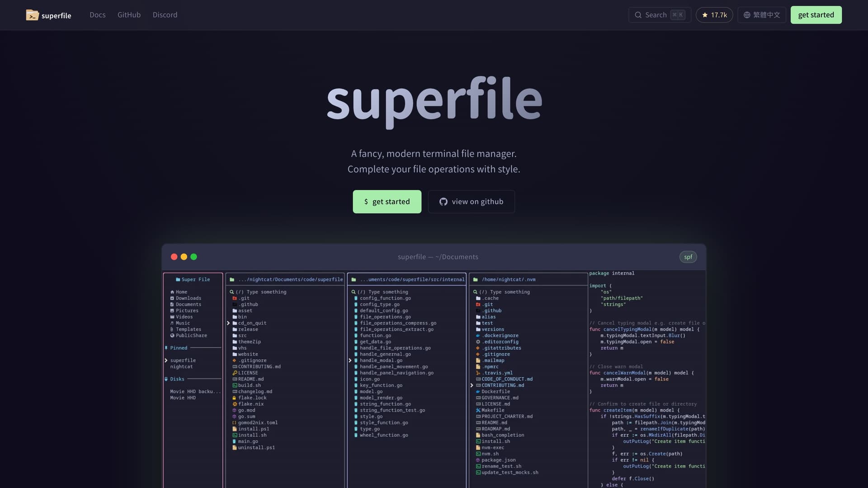Click the Documents icon in sidebar
868x488 pixels.
click(x=172, y=305)
